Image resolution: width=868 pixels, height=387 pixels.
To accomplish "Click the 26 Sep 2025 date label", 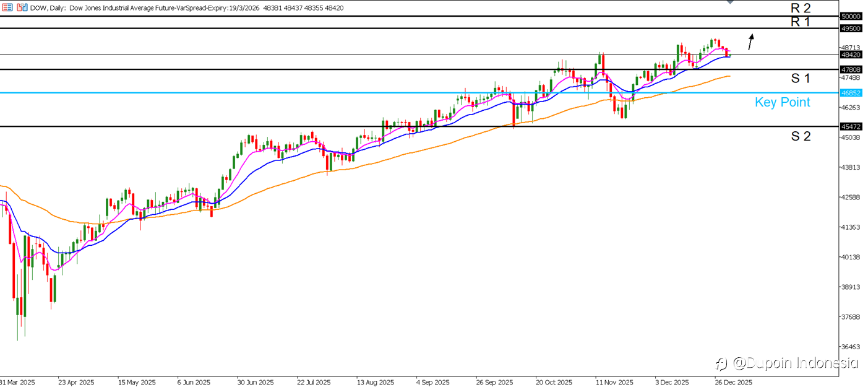I will point(496,381).
